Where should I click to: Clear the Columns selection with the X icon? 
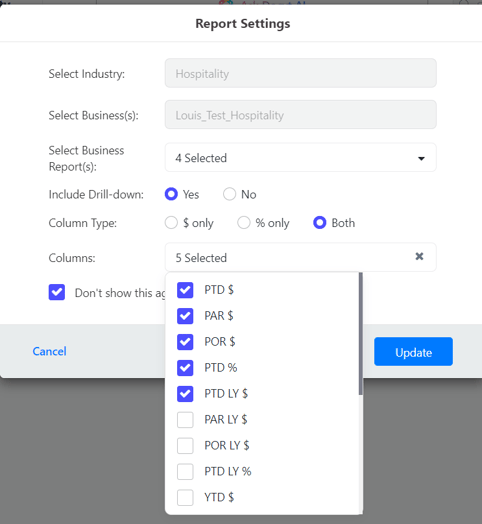419,256
